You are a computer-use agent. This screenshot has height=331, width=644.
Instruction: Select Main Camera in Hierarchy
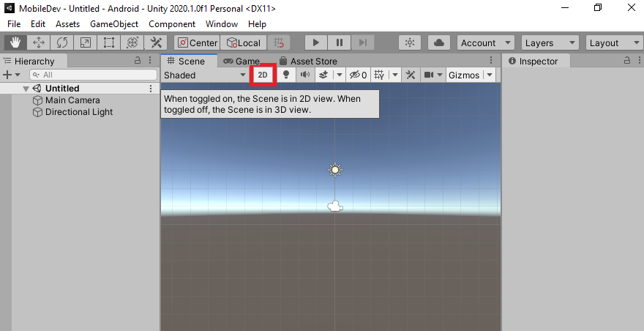(72, 100)
